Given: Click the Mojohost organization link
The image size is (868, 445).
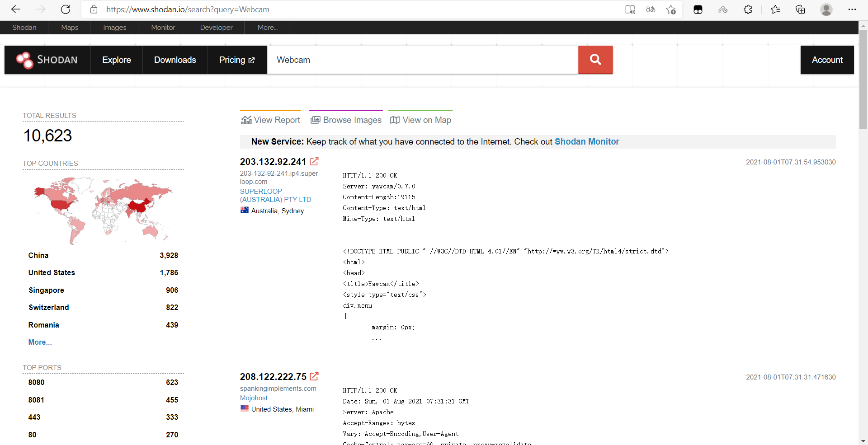Looking at the screenshot, I should coord(254,398).
